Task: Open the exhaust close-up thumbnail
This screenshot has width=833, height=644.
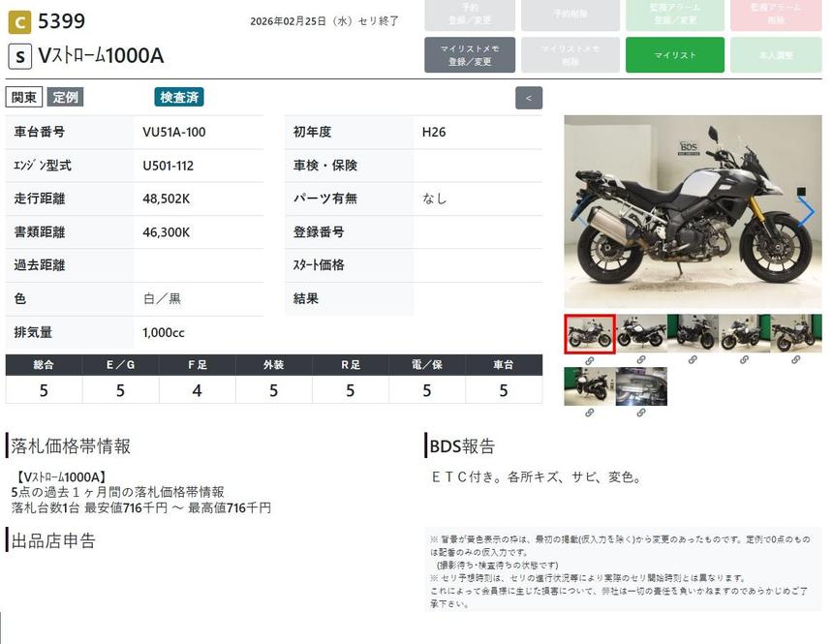Action: point(641,386)
